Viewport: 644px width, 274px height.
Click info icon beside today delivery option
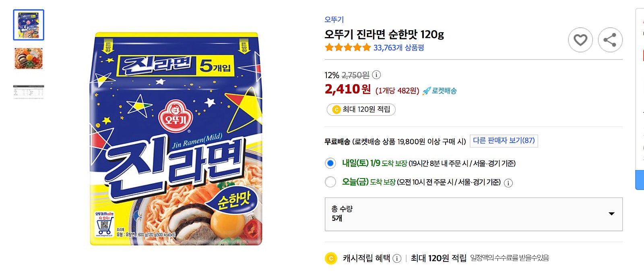[508, 183]
